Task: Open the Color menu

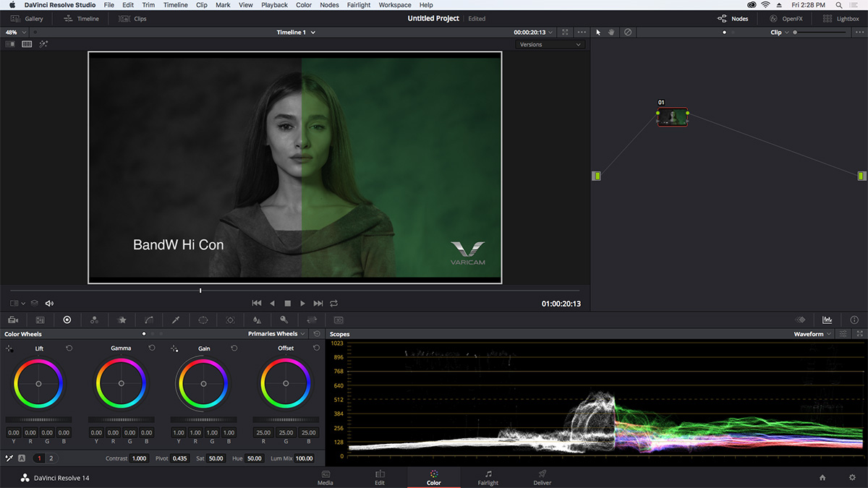Action: [303, 4]
